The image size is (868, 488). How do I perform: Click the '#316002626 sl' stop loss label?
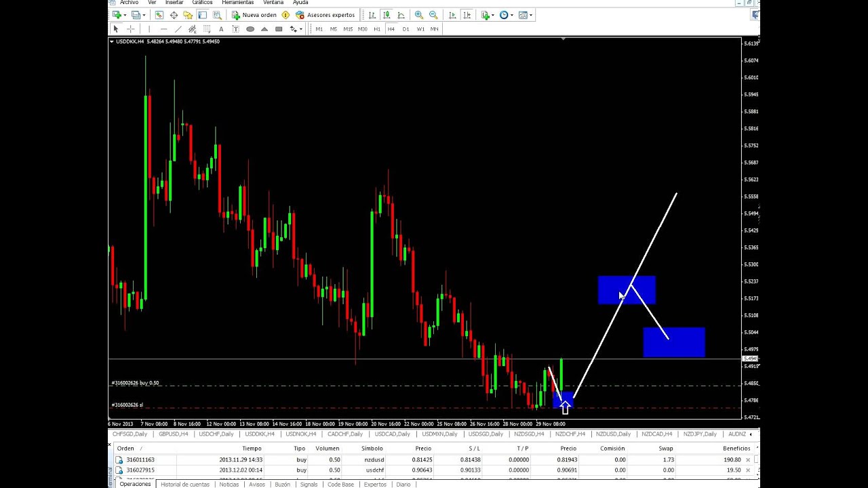[127, 405]
